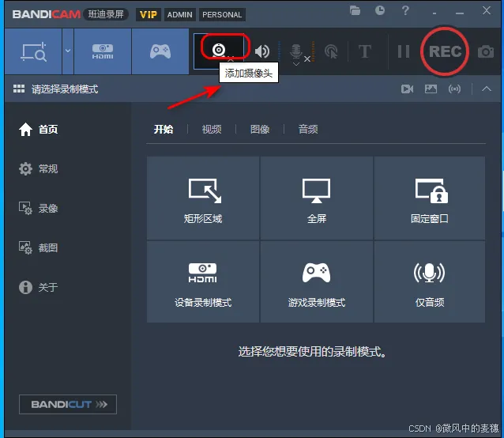Viewport: 504px width, 438px height.
Task: Open the audio list icon in mode bar
Action: pos(454,89)
